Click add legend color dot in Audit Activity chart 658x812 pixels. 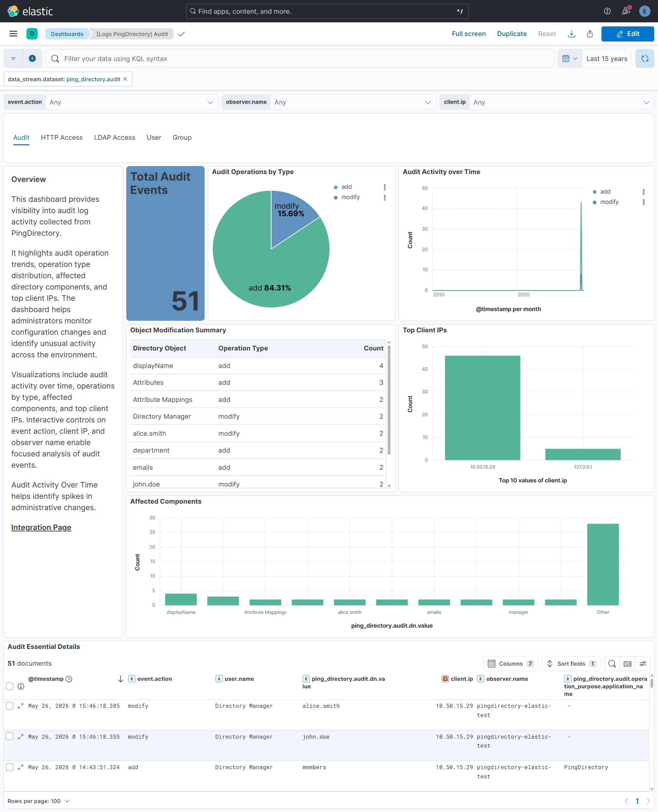tap(594, 192)
